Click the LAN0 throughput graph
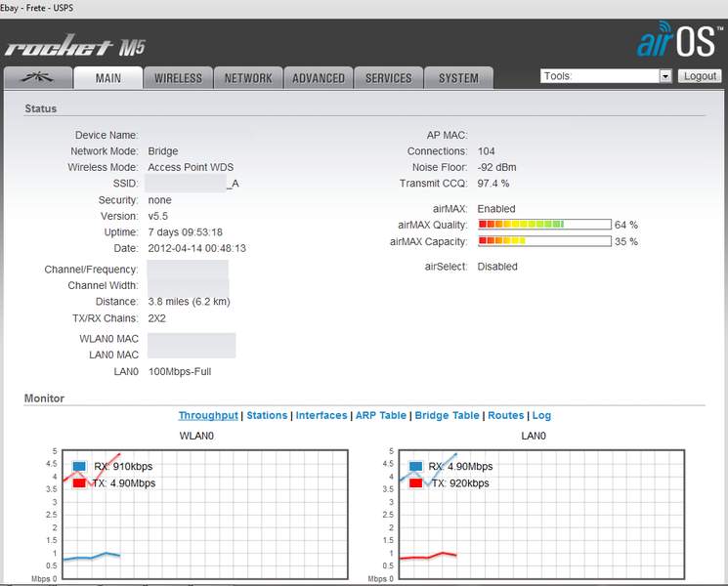The width and height of the screenshot is (728, 586). (541, 514)
